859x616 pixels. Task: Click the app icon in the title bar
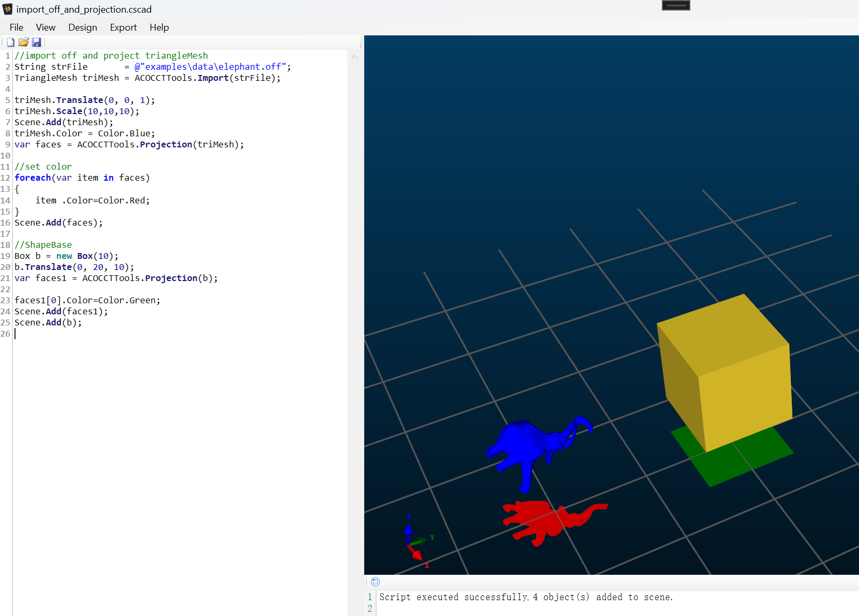pos(7,9)
